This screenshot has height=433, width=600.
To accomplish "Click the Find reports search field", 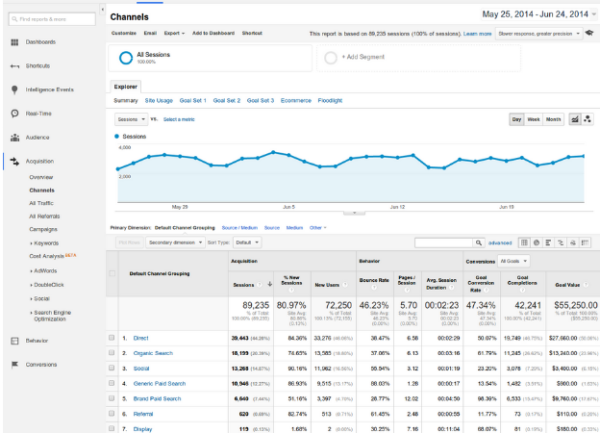I will pos(49,19).
